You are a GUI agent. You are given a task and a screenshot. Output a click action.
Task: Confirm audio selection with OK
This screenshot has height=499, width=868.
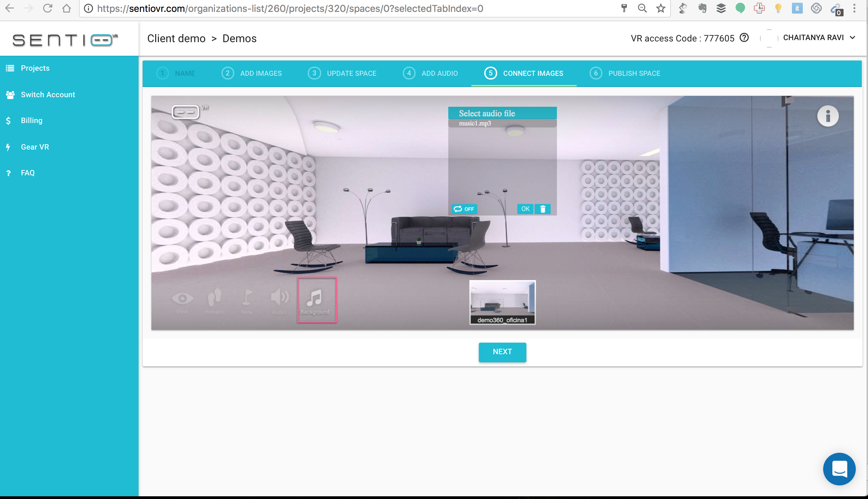click(x=525, y=209)
